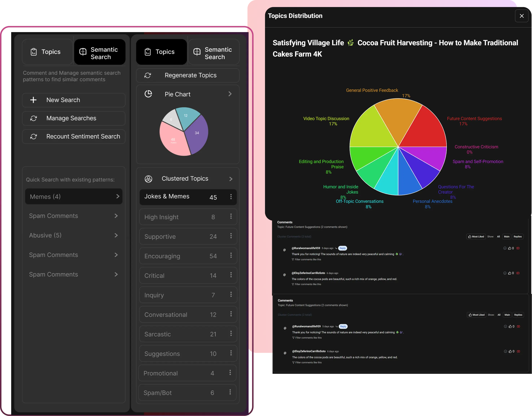This screenshot has height=416, width=532.
Task: Expand the Memes (4) search pattern
Action: pyautogui.click(x=118, y=196)
